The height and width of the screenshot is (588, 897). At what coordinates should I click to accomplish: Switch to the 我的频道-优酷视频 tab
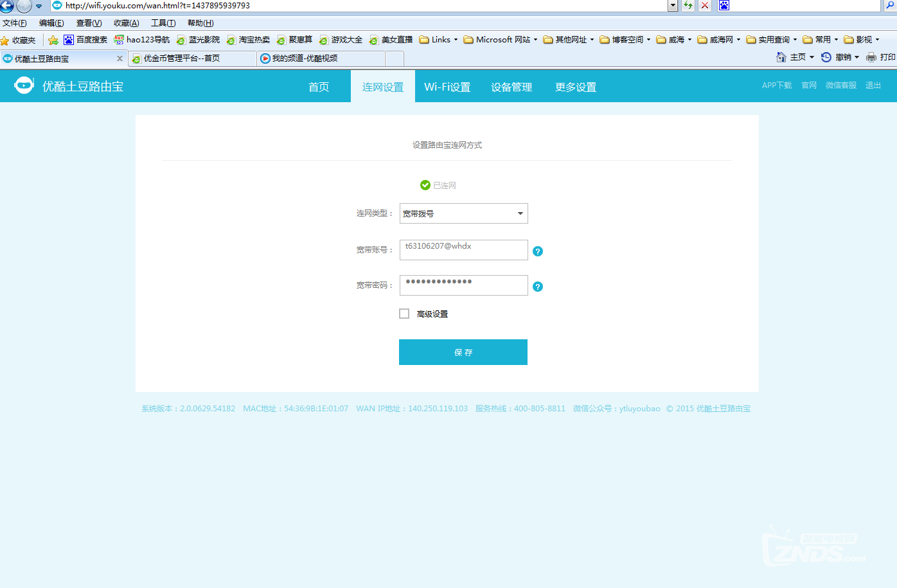321,58
